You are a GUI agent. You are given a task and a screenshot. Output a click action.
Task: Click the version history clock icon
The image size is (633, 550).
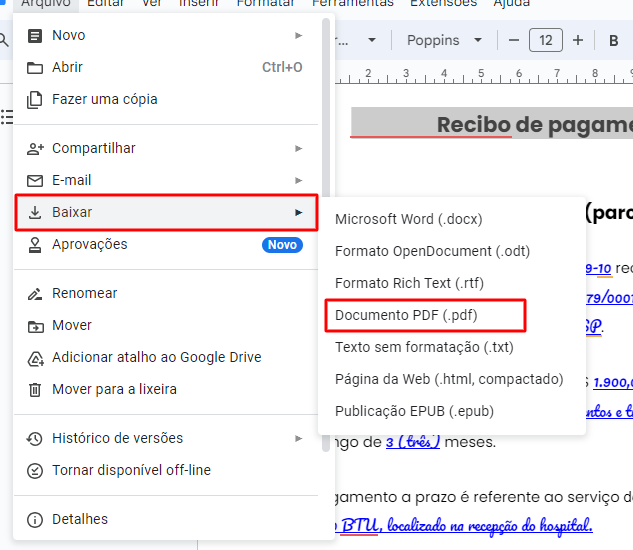coord(35,439)
